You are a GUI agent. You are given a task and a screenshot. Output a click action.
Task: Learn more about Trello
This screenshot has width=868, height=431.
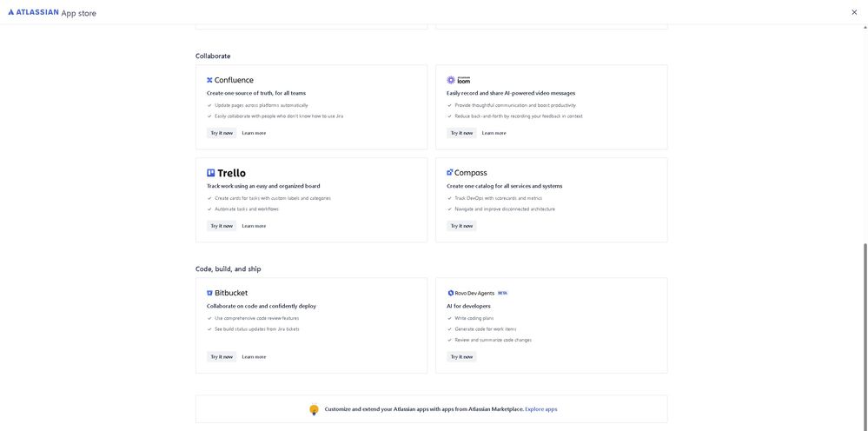tap(254, 226)
